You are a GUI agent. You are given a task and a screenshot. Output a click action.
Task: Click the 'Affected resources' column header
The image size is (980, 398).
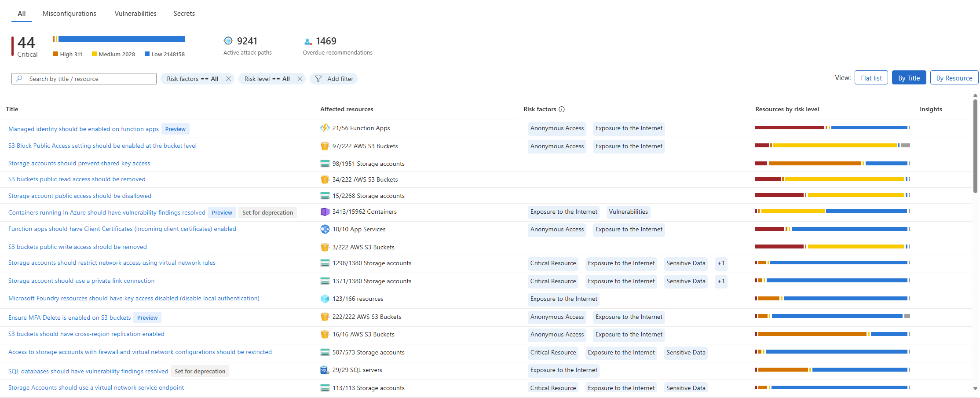coord(347,110)
